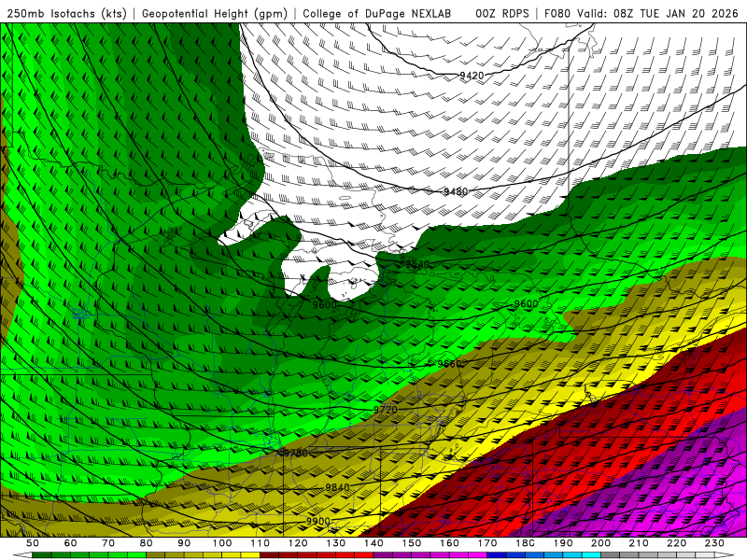Click the "F080" forecast hour text

(557, 13)
